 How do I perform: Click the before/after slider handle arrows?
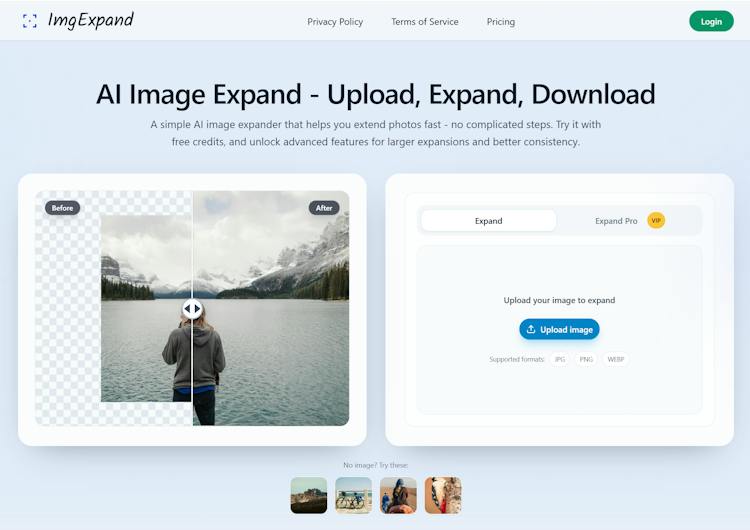coord(192,309)
